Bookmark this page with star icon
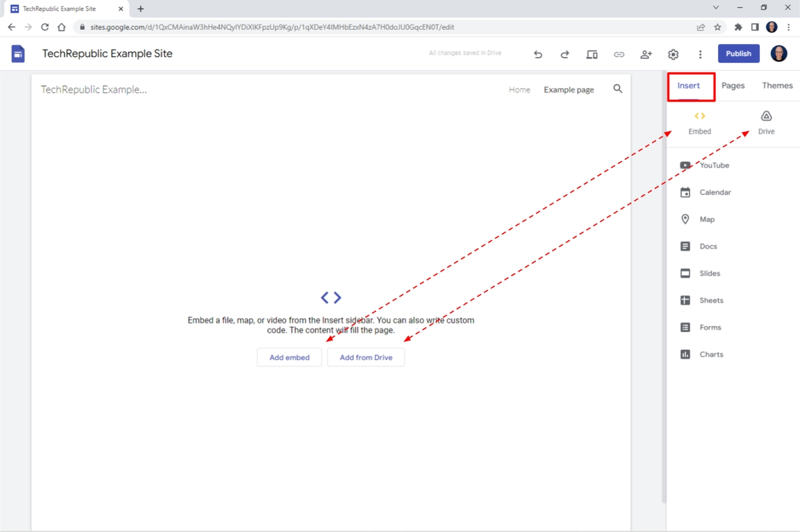This screenshot has height=532, width=800. point(717,27)
